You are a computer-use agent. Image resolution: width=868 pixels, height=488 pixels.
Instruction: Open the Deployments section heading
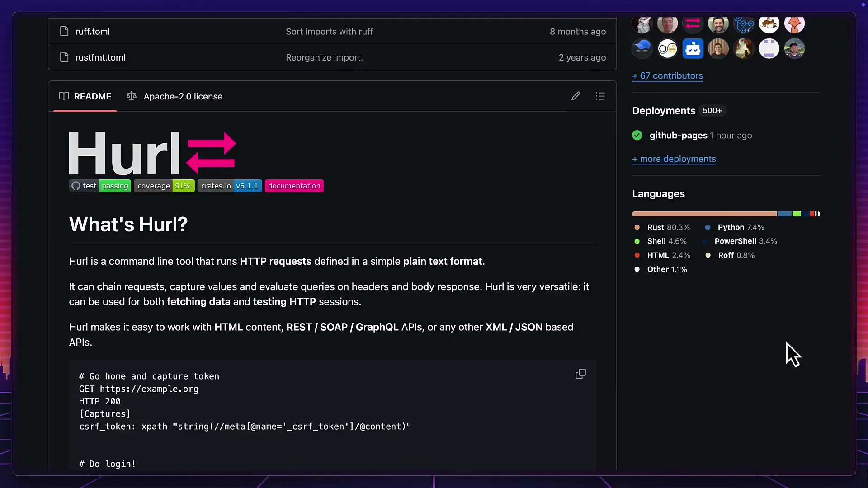(x=664, y=111)
